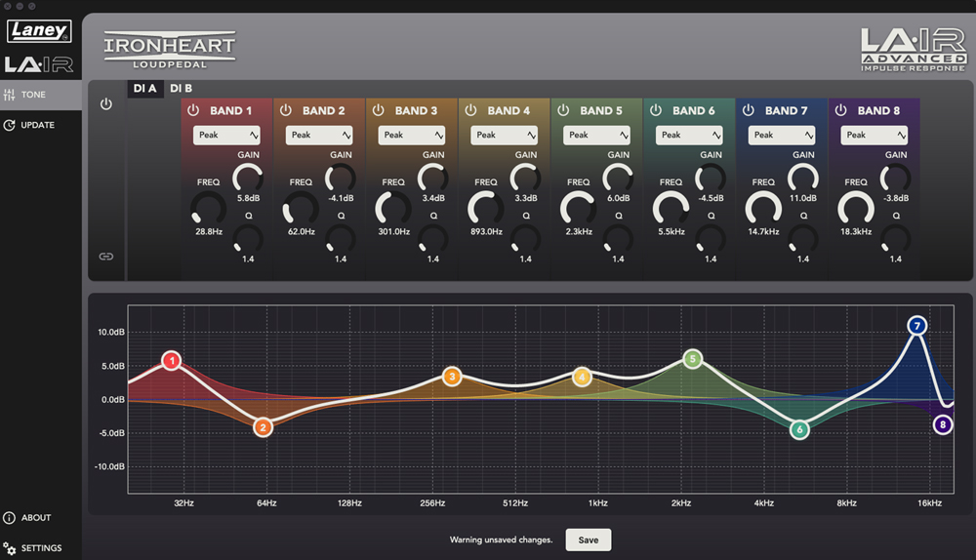Screen dimensions: 976x560
Task: Click Band 7 GAIN knob at 11.0dB
Action: [x=803, y=179]
